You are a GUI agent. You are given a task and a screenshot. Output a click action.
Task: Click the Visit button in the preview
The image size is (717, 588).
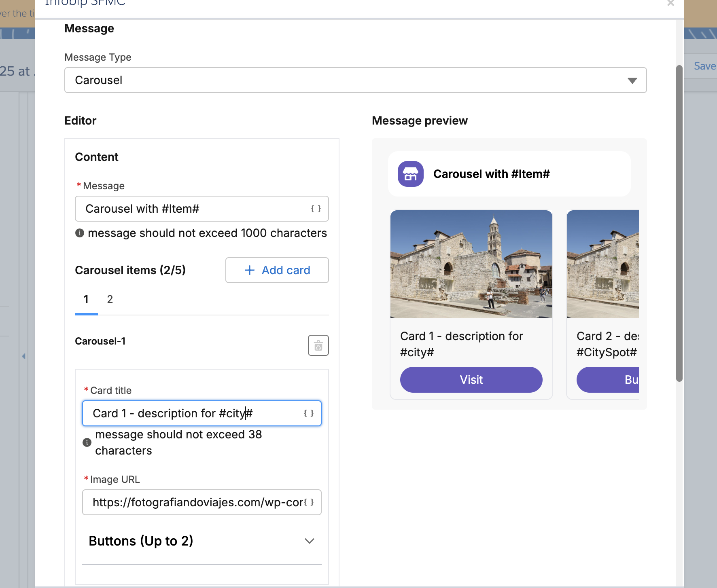point(471,379)
